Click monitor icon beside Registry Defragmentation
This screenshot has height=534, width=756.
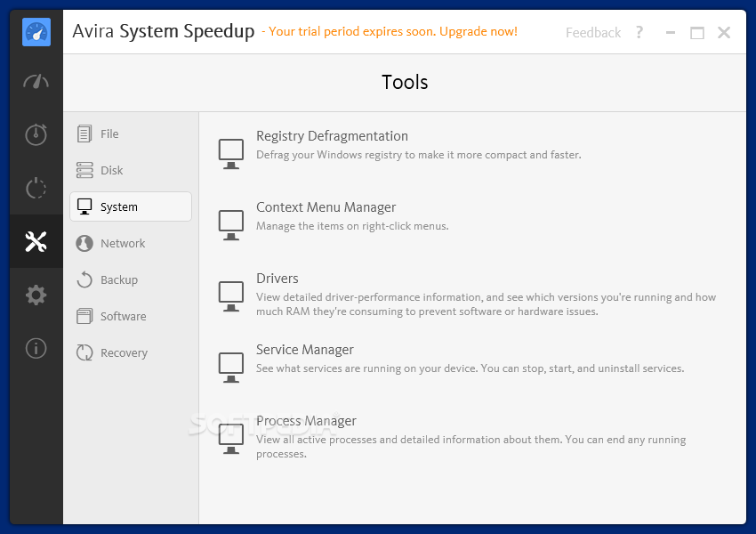click(231, 154)
